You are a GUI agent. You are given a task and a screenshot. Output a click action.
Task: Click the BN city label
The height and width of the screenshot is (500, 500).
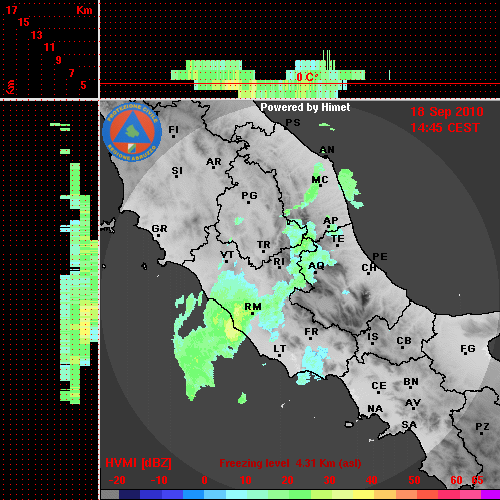click(411, 382)
